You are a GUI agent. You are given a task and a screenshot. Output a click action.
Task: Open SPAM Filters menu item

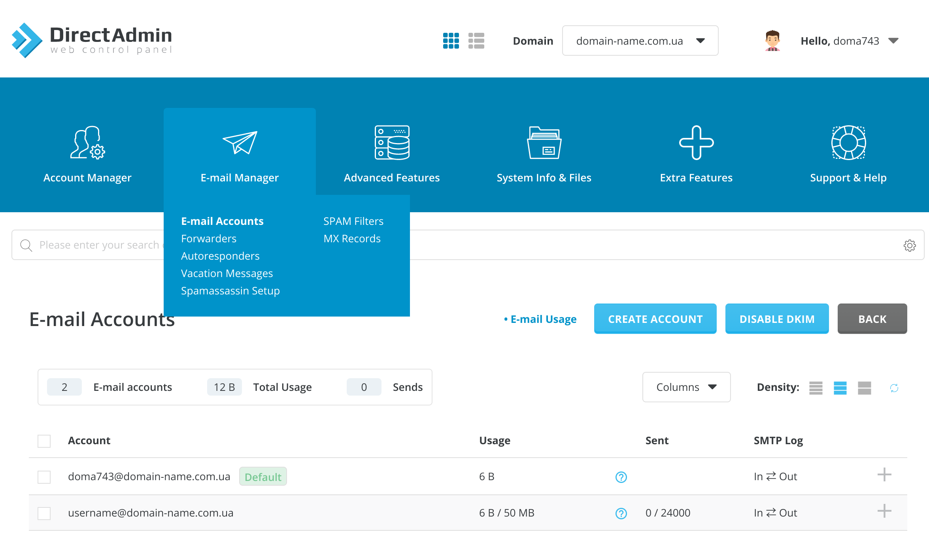click(x=353, y=221)
